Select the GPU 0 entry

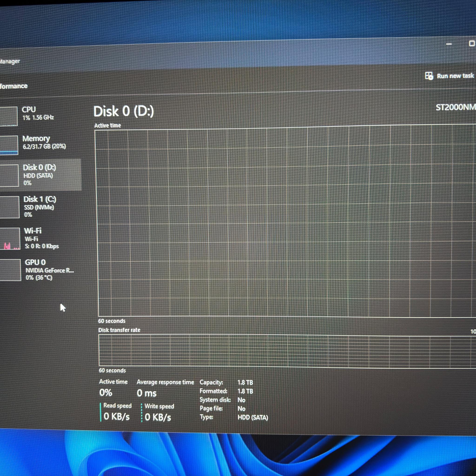(41, 270)
